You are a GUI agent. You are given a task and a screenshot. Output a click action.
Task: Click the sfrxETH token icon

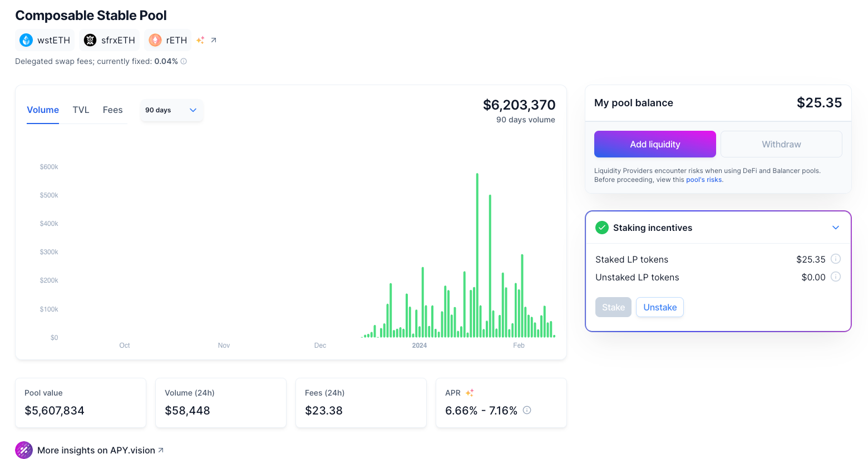(x=90, y=40)
